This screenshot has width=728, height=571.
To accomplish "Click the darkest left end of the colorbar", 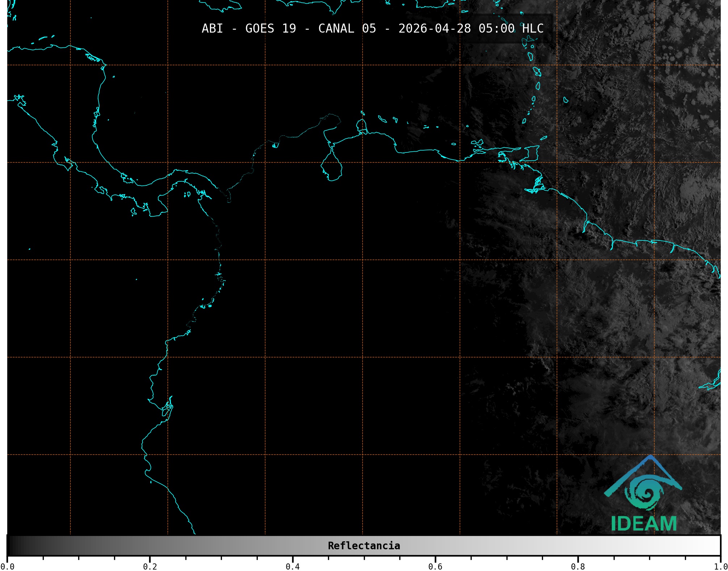I will 11,546.
